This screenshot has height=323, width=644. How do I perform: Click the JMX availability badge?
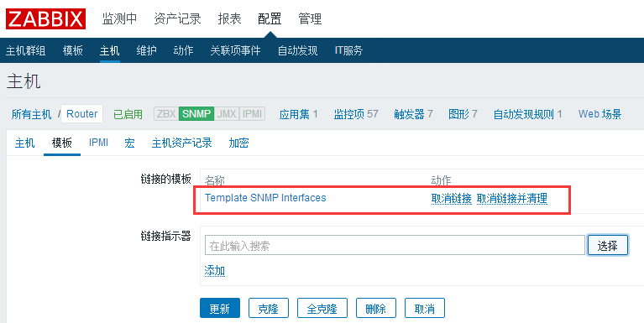(x=227, y=114)
